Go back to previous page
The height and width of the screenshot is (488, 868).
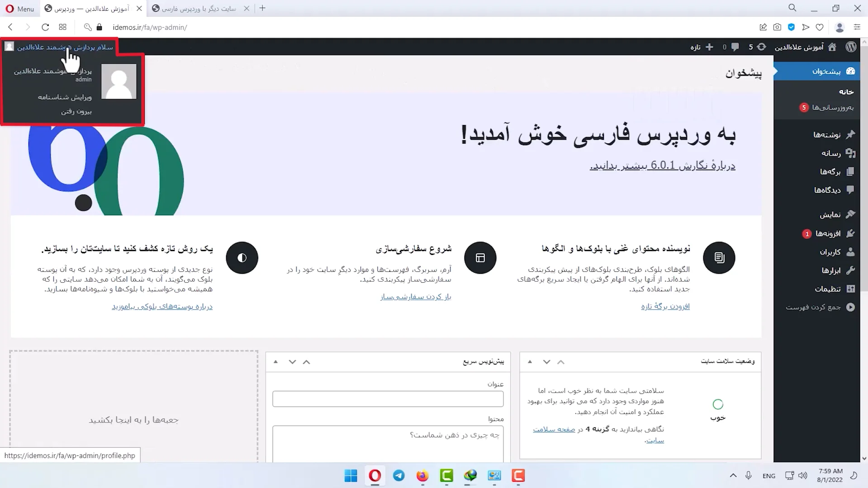click(10, 27)
